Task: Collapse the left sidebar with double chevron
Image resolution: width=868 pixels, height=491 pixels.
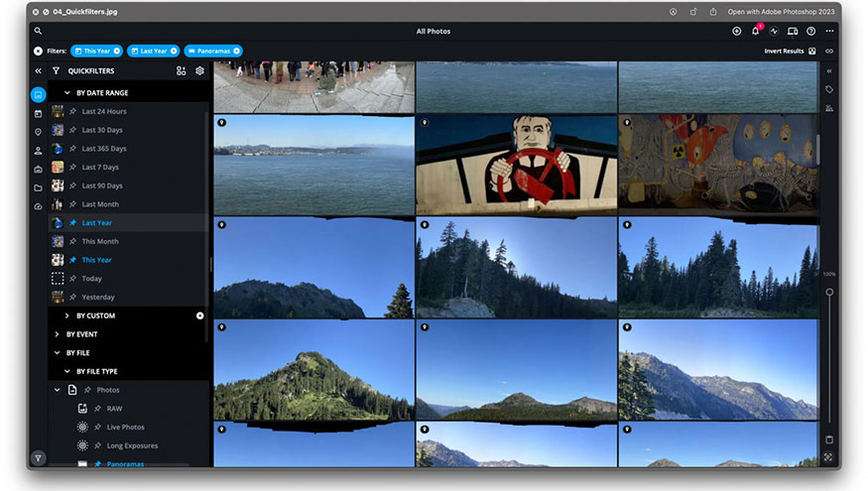Action: click(38, 70)
